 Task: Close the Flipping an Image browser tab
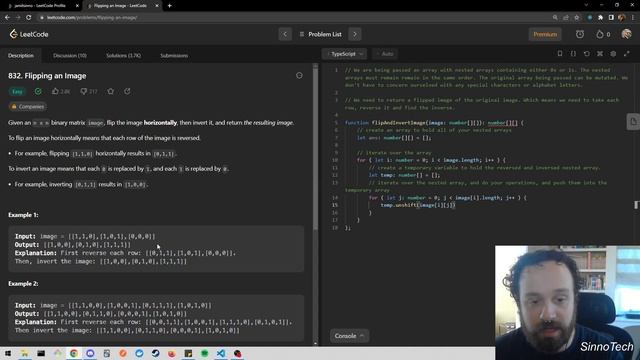click(x=157, y=6)
